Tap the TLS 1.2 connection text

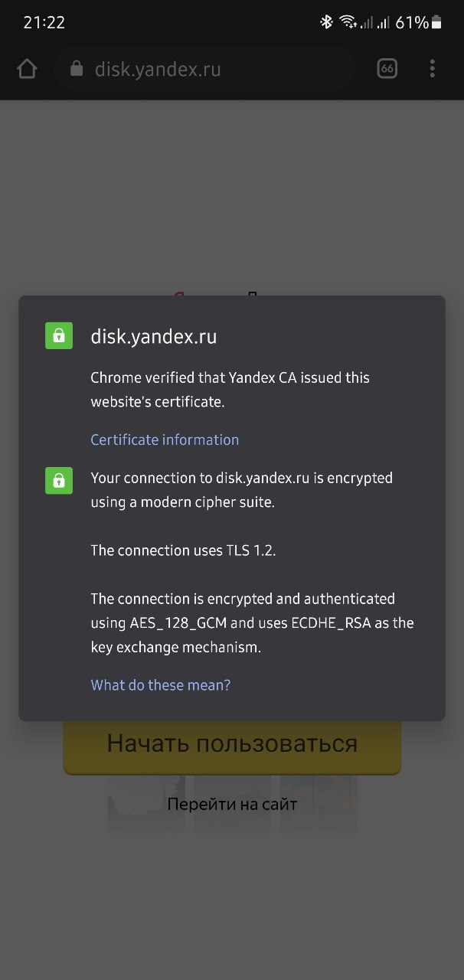tap(183, 550)
